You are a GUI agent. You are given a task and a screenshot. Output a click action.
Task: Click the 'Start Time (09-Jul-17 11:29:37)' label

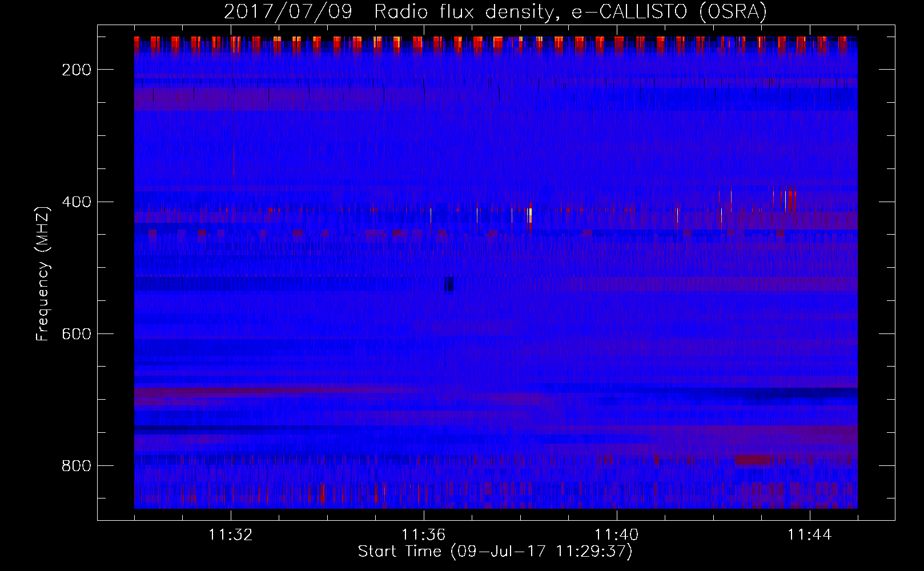pyautogui.click(x=495, y=552)
